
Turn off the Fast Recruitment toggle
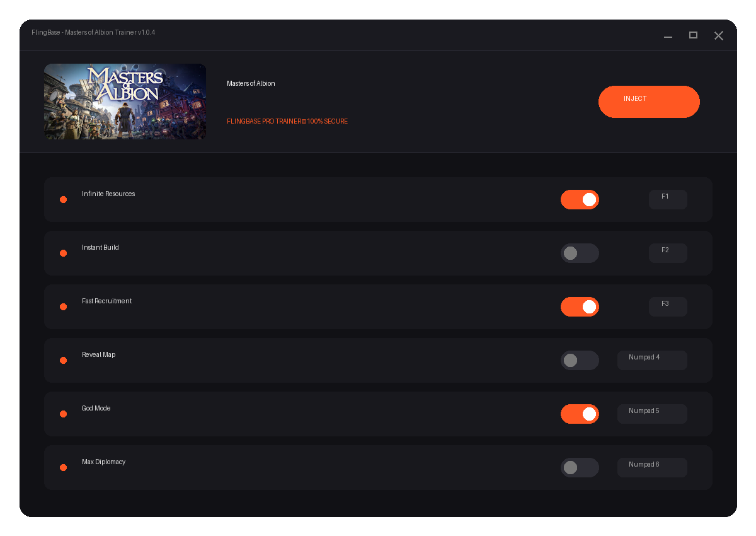pyautogui.click(x=580, y=306)
